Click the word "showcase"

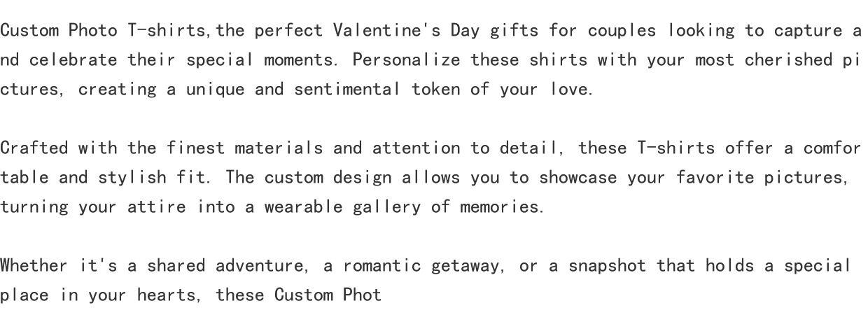577,178
